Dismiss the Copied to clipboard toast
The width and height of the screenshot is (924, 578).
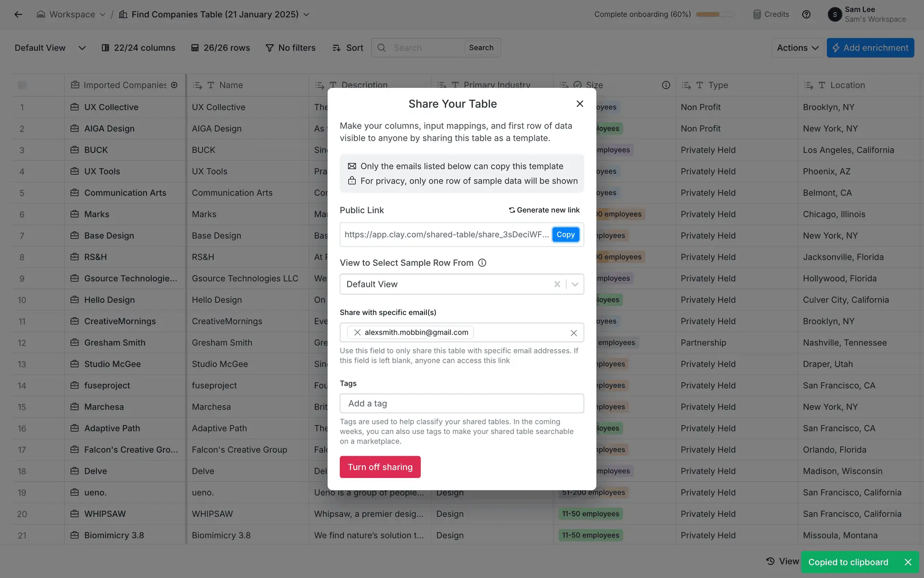908,562
